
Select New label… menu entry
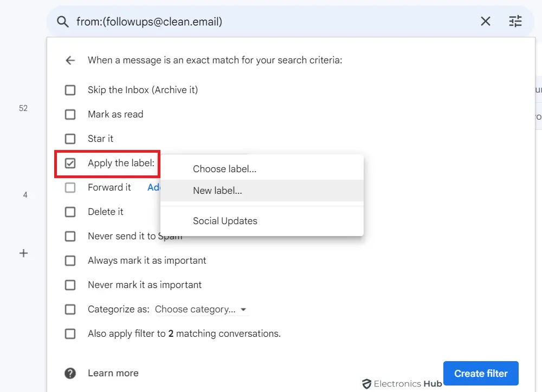point(217,191)
